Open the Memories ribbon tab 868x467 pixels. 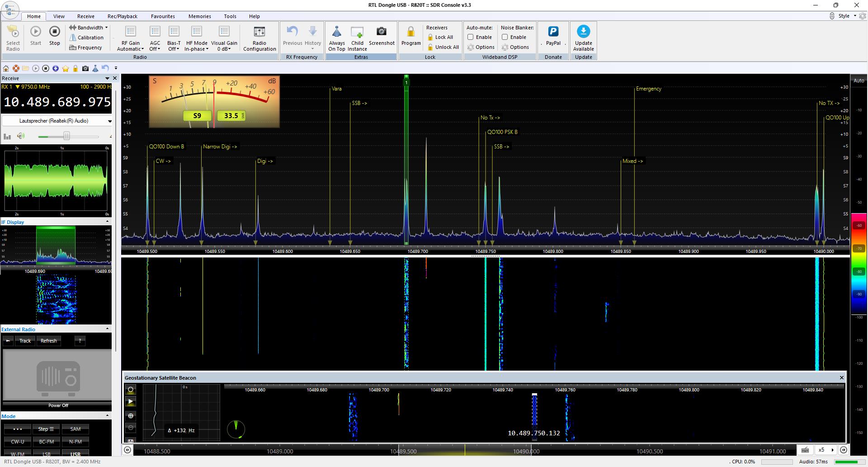(x=199, y=16)
